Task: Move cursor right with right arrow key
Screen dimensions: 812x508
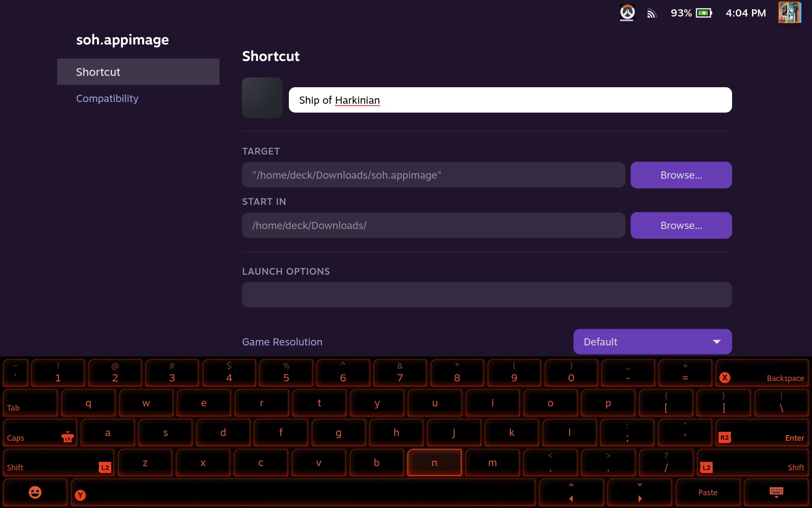Action: point(640,492)
